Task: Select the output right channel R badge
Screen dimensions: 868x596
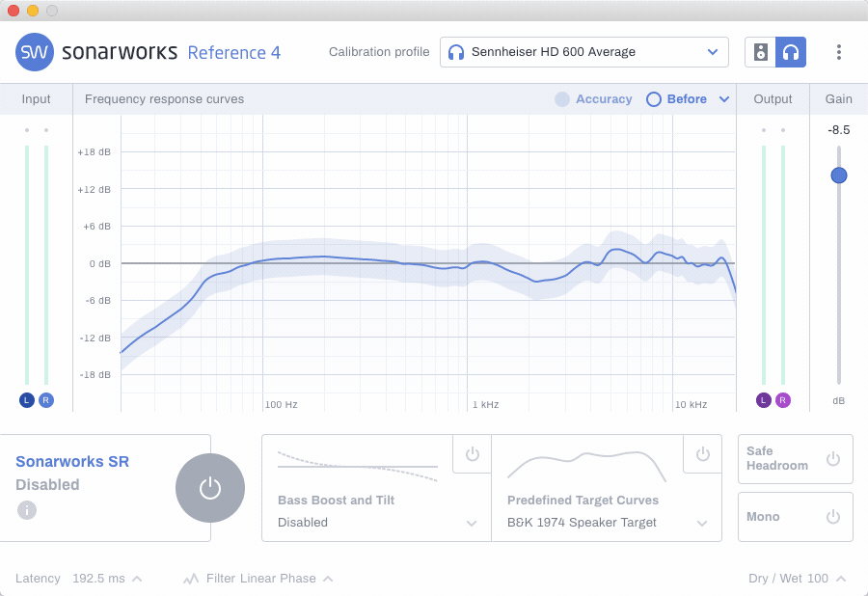Action: (783, 400)
